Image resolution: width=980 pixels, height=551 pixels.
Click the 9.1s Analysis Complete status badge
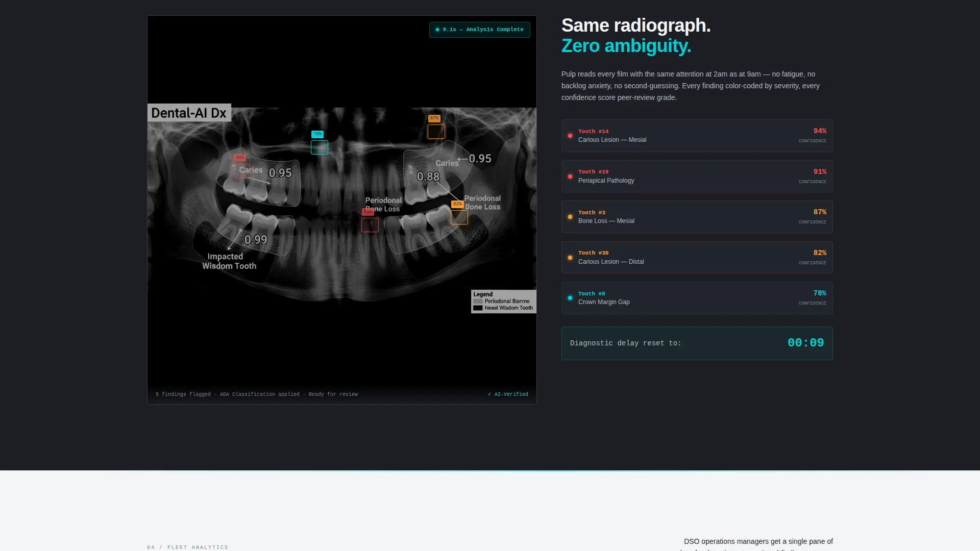coord(480,30)
